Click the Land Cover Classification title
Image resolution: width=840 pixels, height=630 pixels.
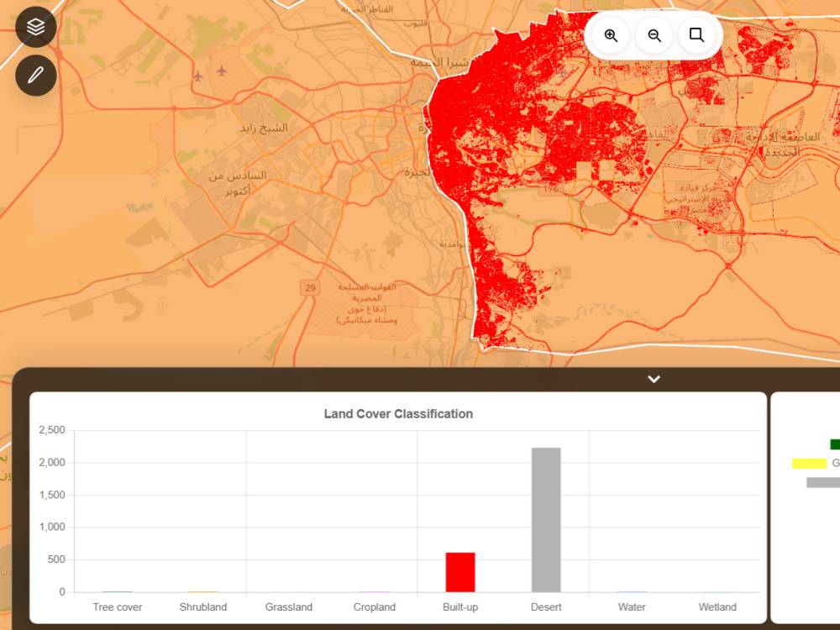[398, 414]
